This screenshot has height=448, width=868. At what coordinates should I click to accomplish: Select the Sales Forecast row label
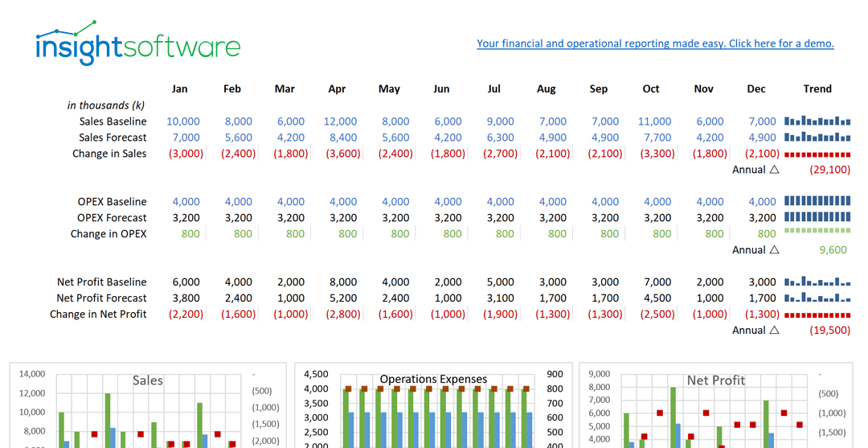pyautogui.click(x=113, y=138)
